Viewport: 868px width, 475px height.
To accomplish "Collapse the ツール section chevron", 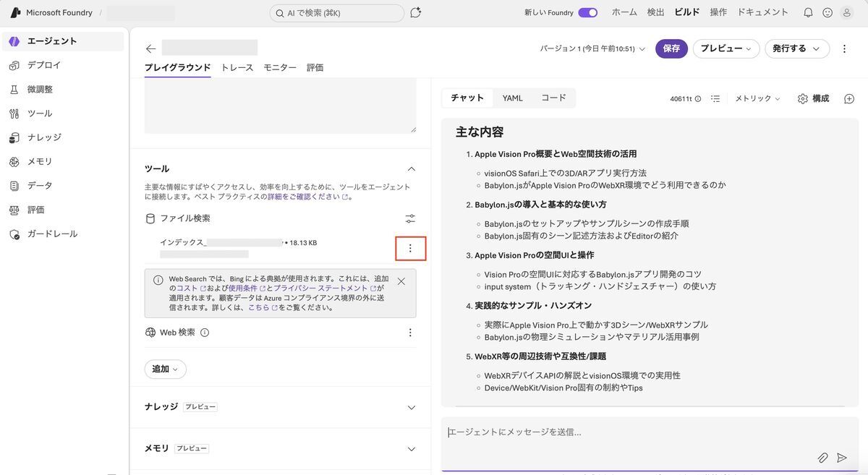I will [412, 168].
